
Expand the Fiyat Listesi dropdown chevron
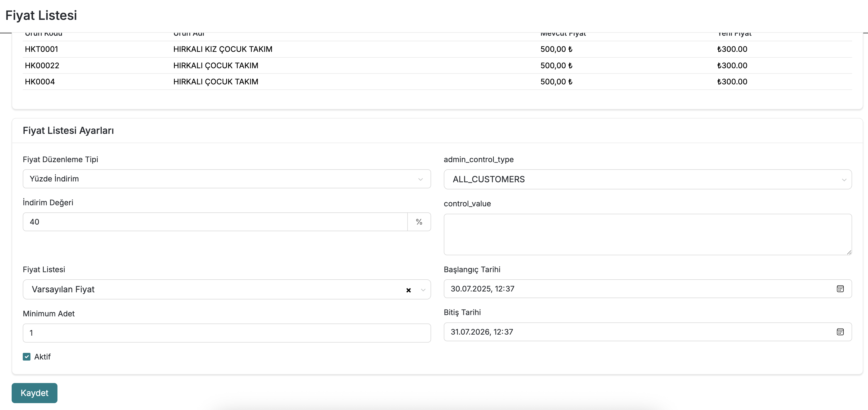(423, 290)
